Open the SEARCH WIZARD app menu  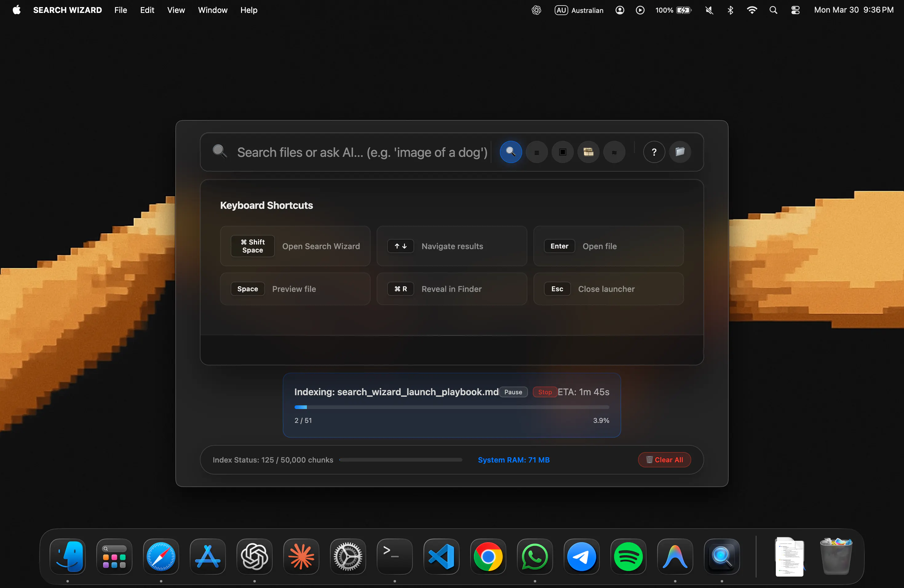tap(67, 10)
